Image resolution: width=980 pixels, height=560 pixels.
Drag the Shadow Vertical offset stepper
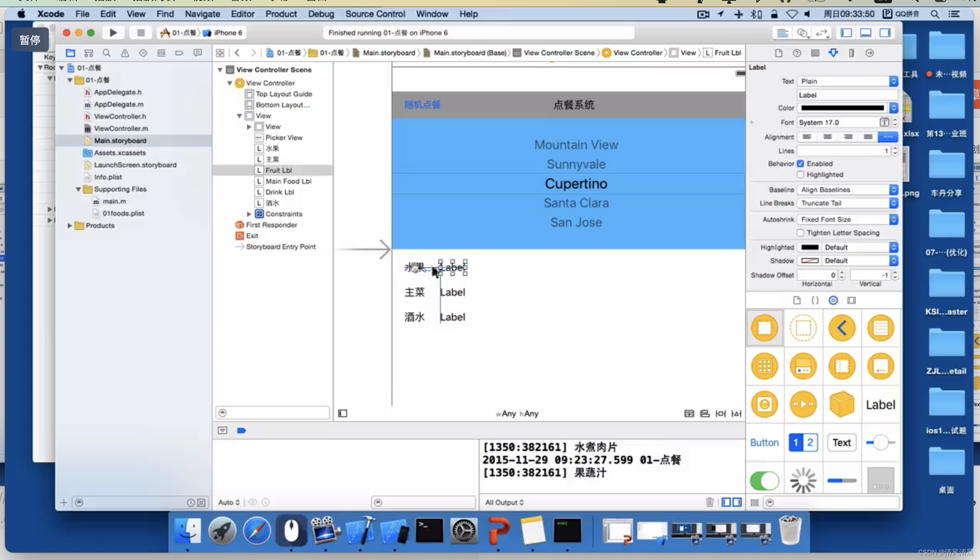(x=894, y=275)
